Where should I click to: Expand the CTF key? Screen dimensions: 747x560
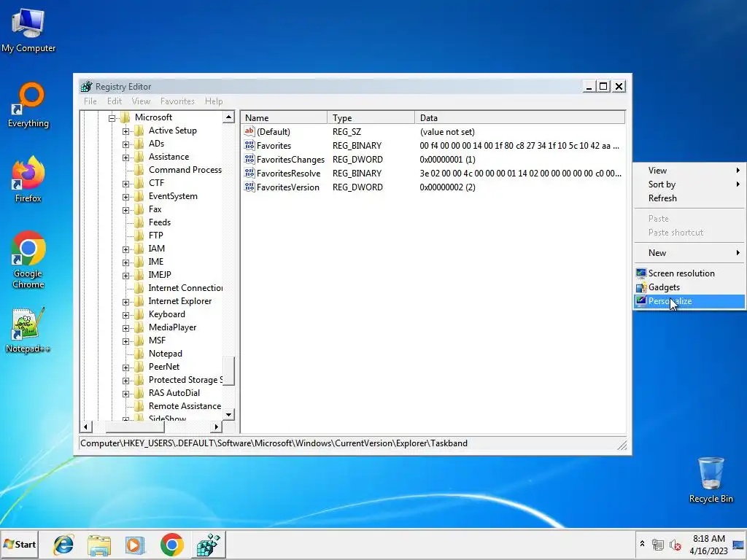coord(125,183)
